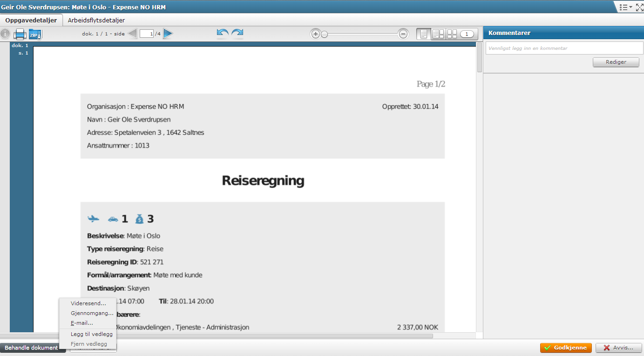This screenshot has height=356, width=644.
Task: Click the Ansattnummer : 1013 line
Action: tap(118, 145)
